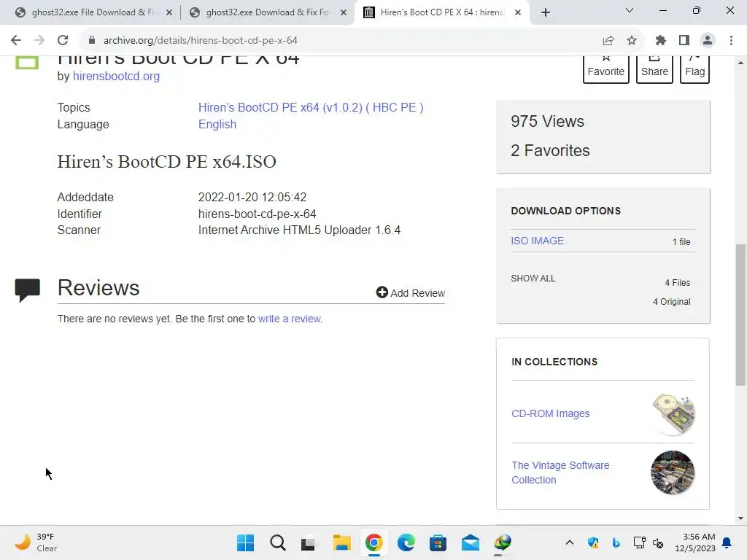Click the Vintage Software Collection thumbnail
Viewport: 747px width, 560px height.
[x=673, y=472]
